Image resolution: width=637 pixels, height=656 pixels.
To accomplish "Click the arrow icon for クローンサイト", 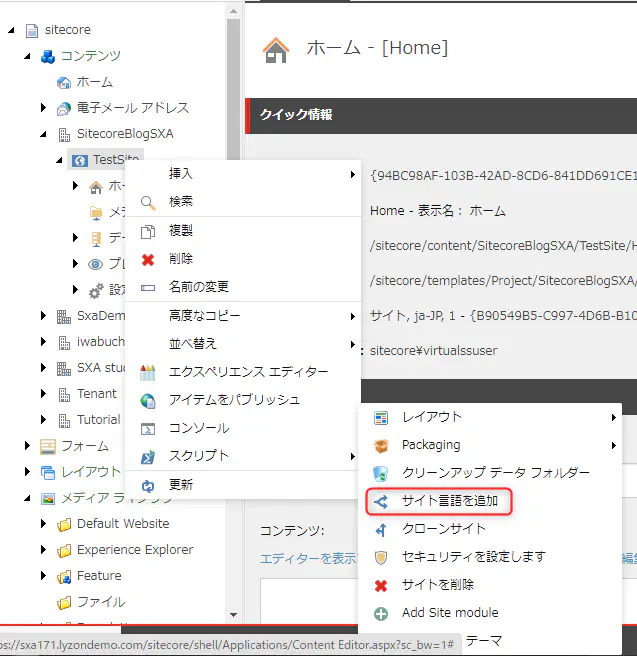I will coord(381,530).
